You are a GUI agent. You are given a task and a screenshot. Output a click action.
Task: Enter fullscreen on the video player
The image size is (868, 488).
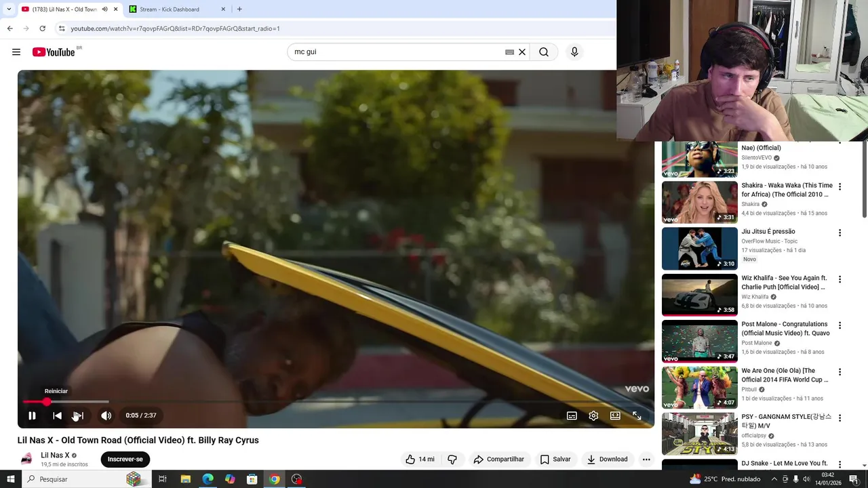click(637, 415)
